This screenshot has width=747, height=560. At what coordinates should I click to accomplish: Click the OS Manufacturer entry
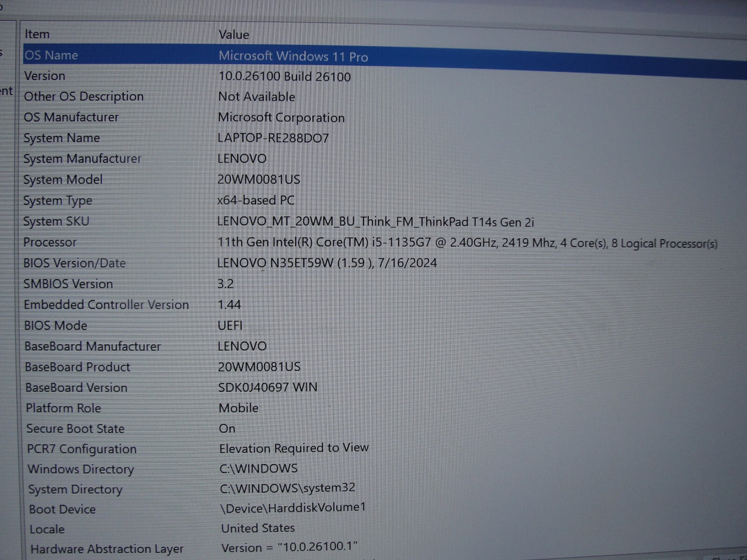(x=71, y=117)
